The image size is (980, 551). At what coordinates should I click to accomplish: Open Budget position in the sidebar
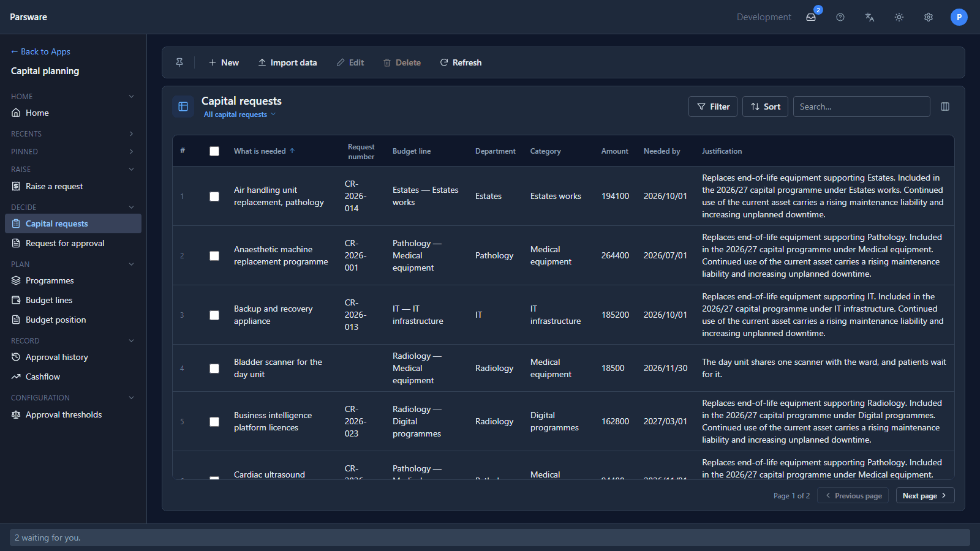(73, 320)
